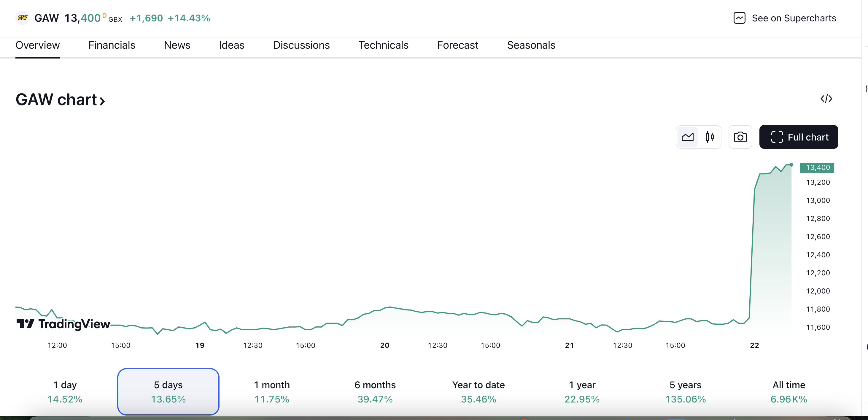Click the 22 date marker on axis

[754, 345]
